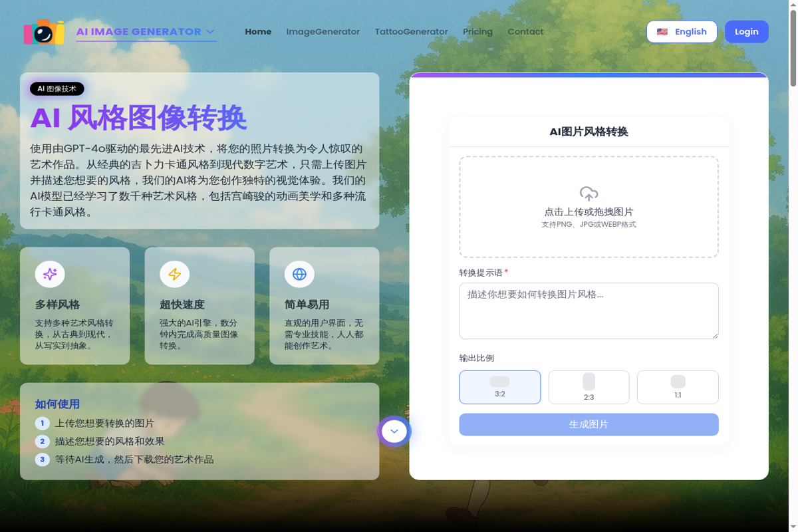Click the Login button
The image size is (798, 532).
pos(746,32)
